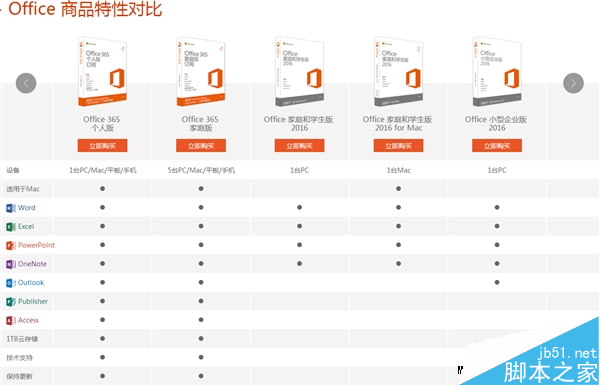Click the PowerPoint row label
The image size is (600, 386).
coord(36,245)
